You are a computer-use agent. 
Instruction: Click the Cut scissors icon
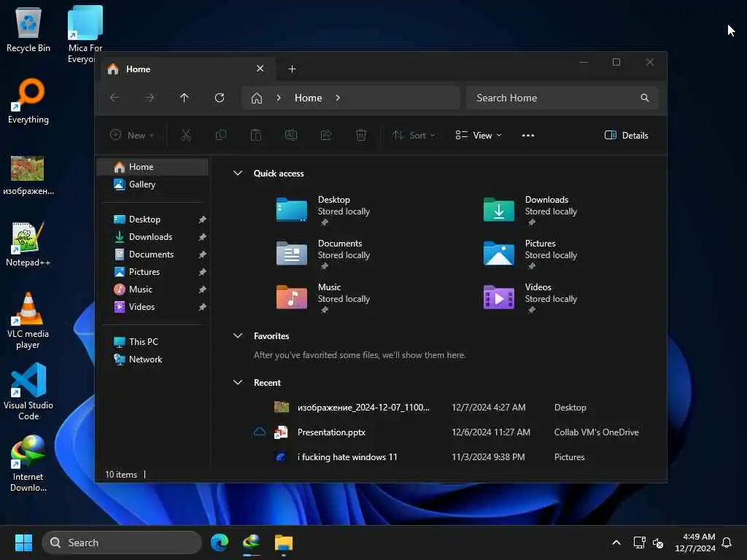(x=186, y=135)
